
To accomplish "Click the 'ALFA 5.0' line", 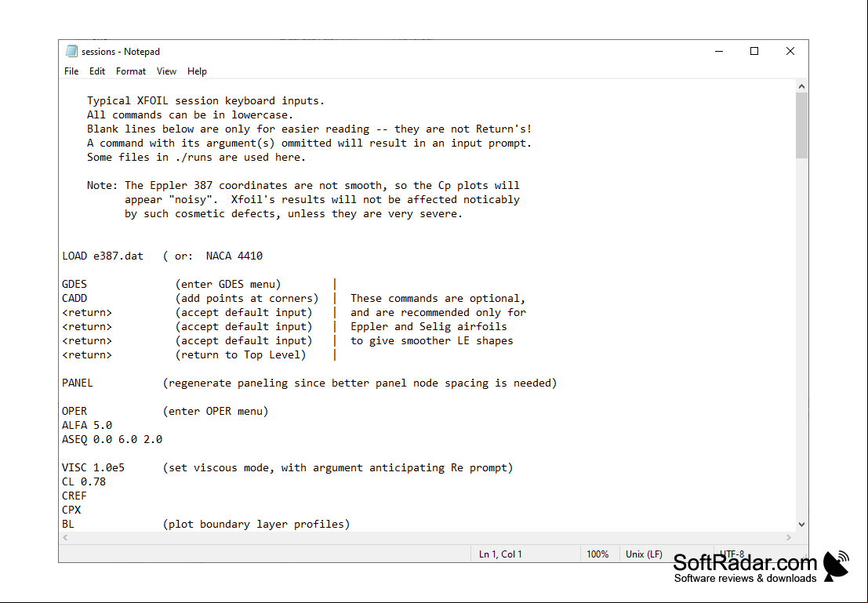I will [x=87, y=425].
